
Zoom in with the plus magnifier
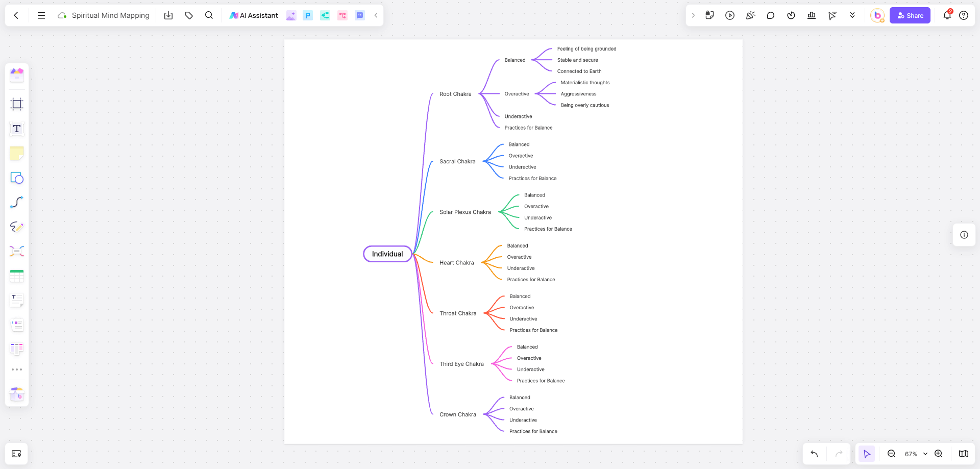(x=938, y=454)
